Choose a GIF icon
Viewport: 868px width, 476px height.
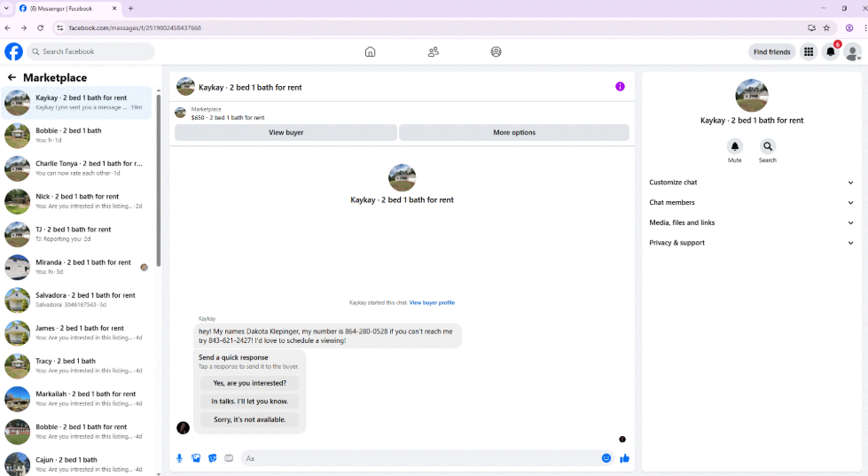229,457
